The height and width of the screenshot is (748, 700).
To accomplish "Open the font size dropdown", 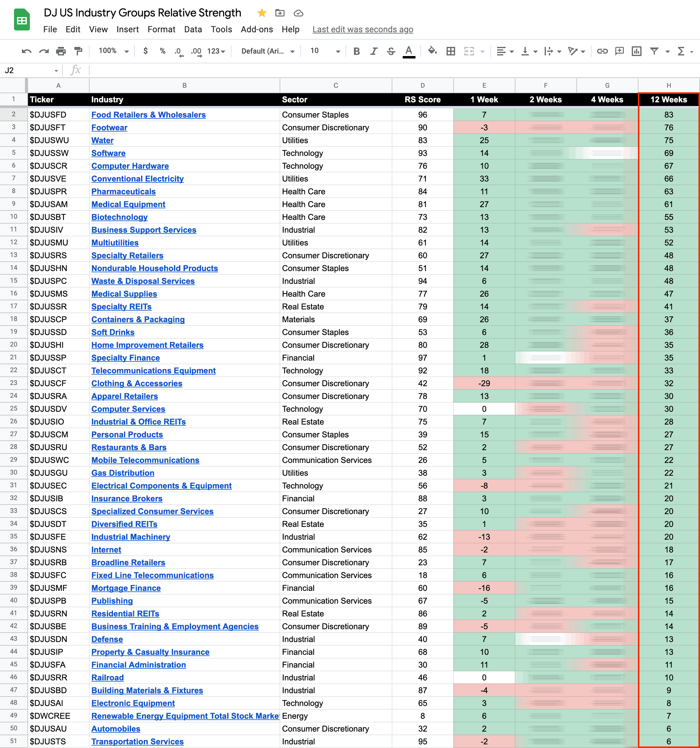I will (x=325, y=51).
